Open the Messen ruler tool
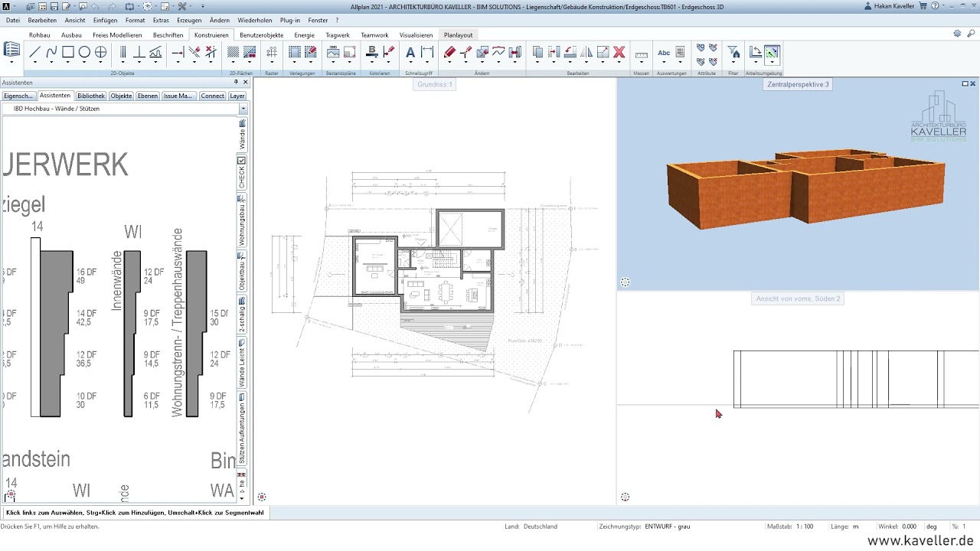 642,54
